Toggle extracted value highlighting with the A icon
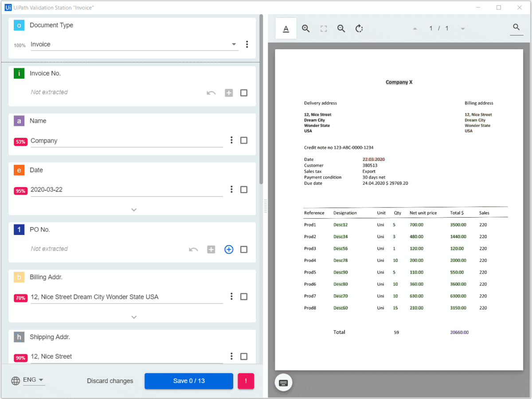This screenshot has height=399, width=532. pyautogui.click(x=286, y=28)
